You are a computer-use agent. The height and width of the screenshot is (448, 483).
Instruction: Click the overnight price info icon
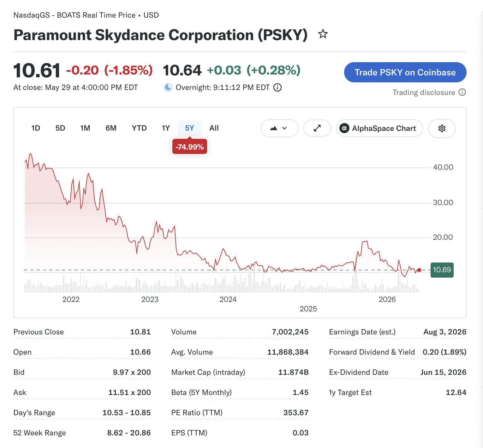(x=277, y=87)
